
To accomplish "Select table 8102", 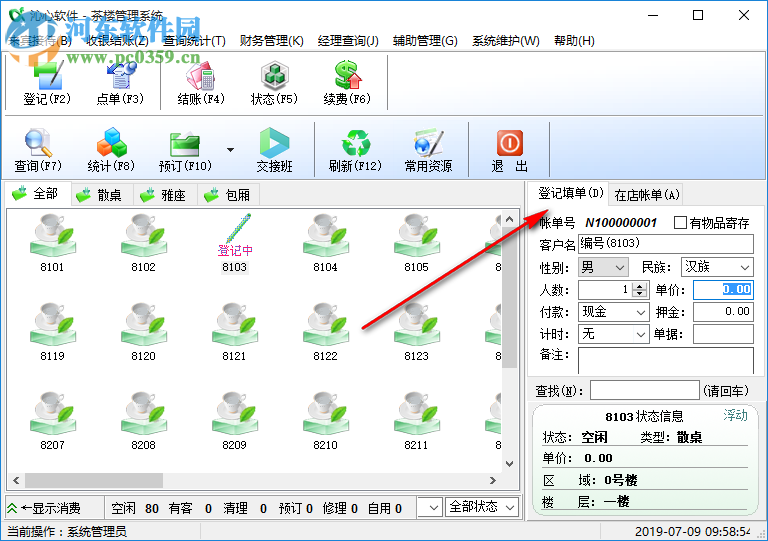I will point(144,243).
